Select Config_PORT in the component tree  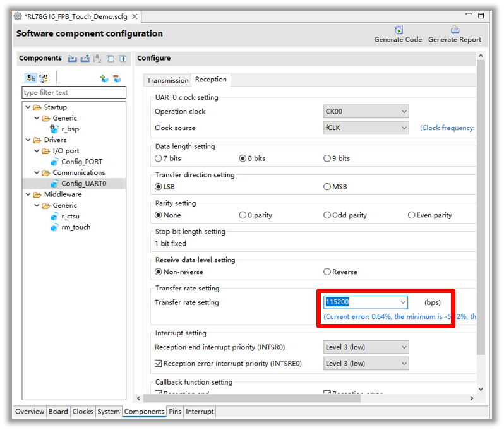pyautogui.click(x=81, y=162)
